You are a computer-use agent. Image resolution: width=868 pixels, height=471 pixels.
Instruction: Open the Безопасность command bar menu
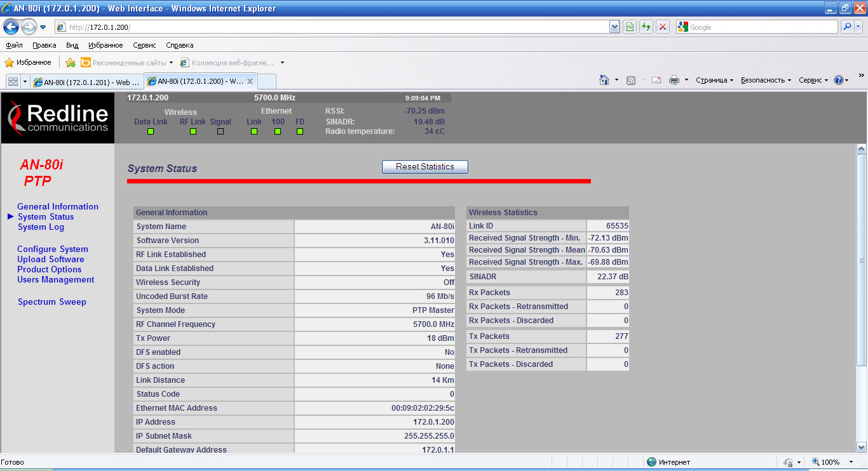point(766,80)
